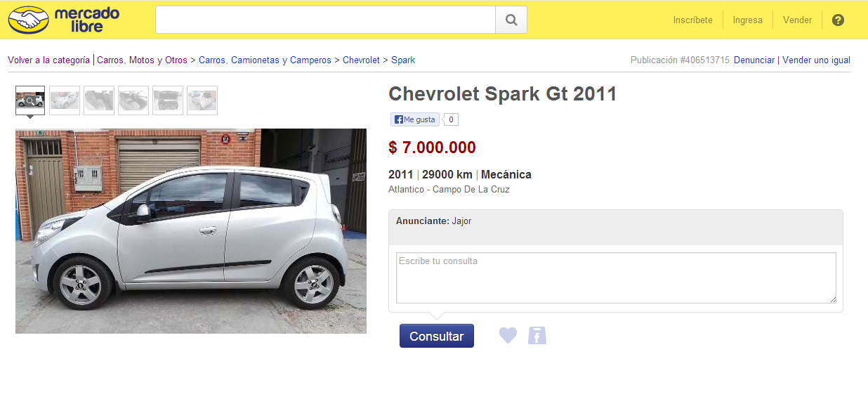Click Volver a la categoría link
This screenshot has height=418, width=868.
point(48,60)
